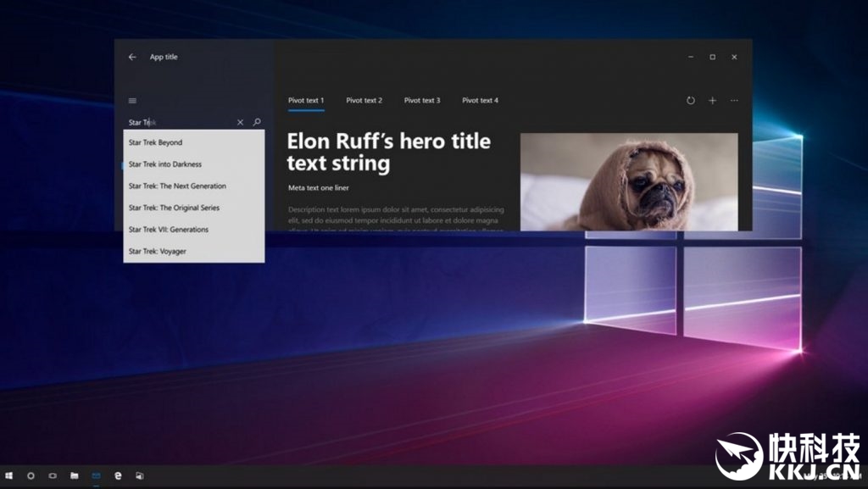Switch to the Pivot text 1 tab

[306, 101]
